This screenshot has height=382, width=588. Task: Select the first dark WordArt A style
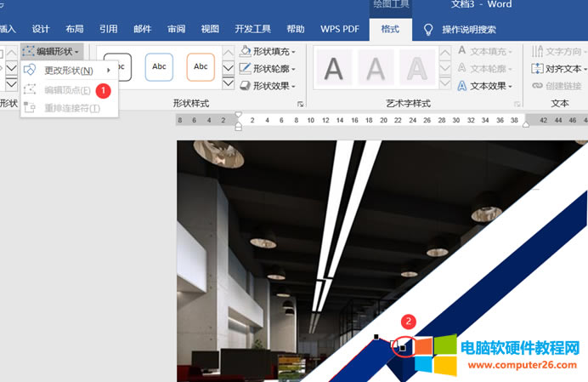(x=333, y=68)
